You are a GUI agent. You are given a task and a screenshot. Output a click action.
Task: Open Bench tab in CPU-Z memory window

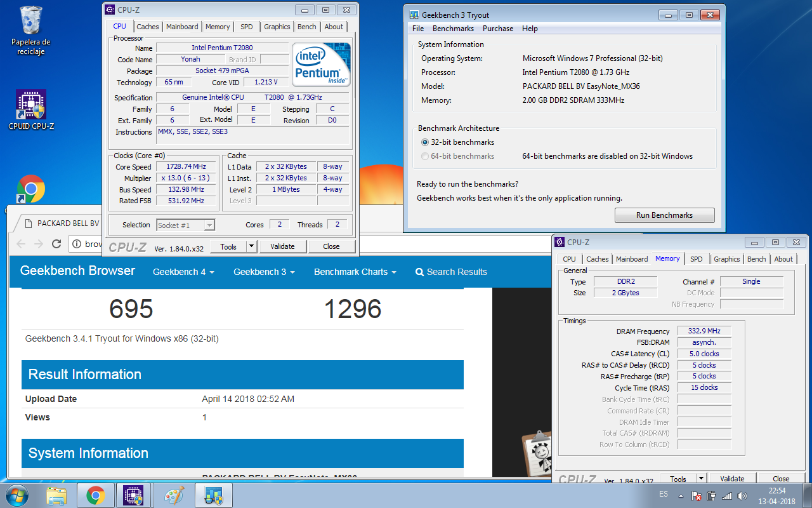pos(756,259)
